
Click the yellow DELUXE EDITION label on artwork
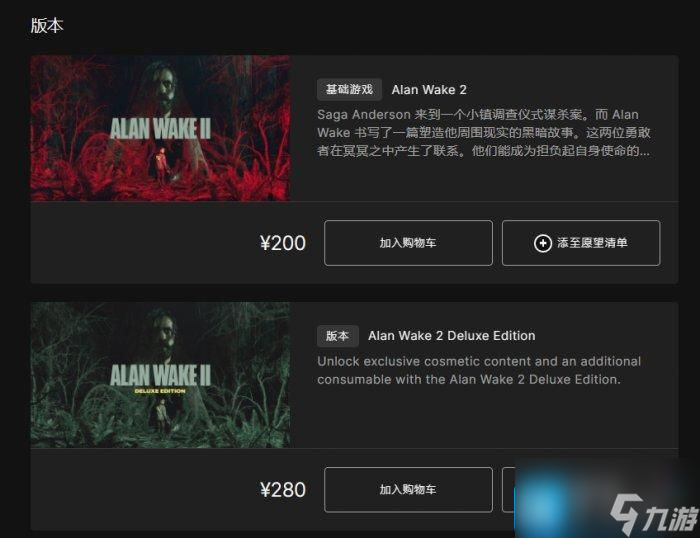click(160, 391)
